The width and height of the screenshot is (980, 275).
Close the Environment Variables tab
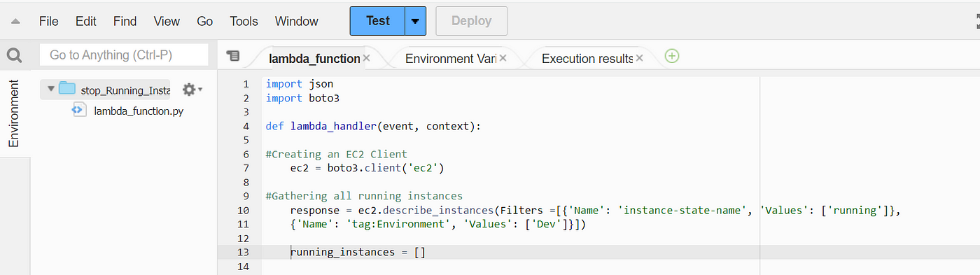[x=503, y=59]
